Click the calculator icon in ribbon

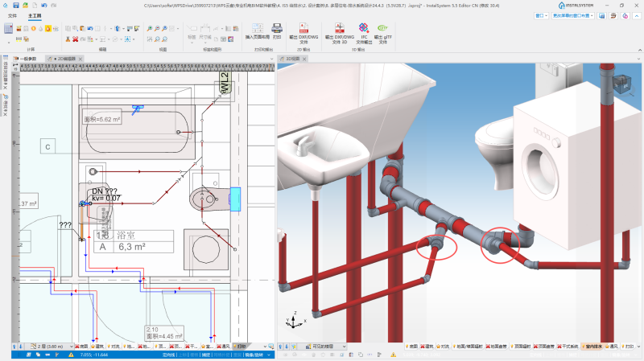8,29
